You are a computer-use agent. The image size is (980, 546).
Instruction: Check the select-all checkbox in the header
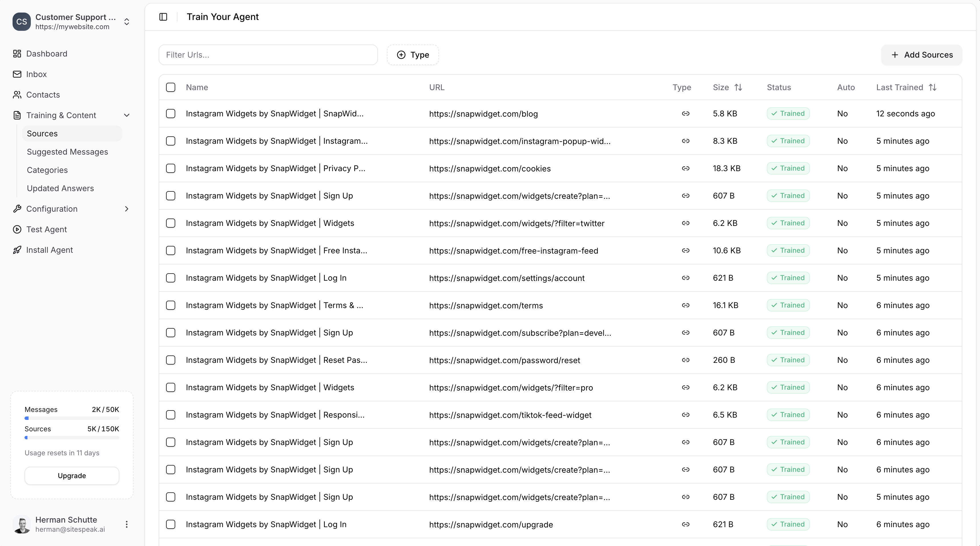tap(170, 87)
